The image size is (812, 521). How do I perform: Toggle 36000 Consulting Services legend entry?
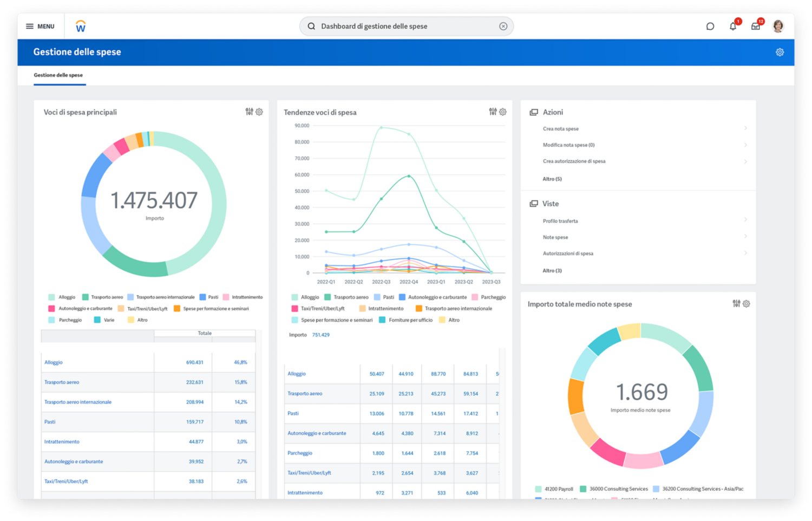[x=613, y=489]
